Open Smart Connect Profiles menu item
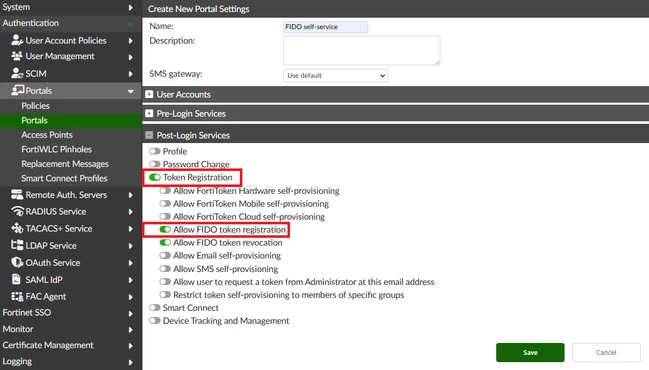Viewport: 649px width, 370px height. 64,178
